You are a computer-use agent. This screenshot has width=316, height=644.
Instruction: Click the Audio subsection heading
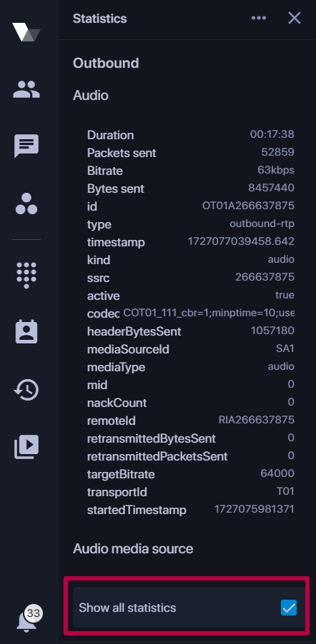click(91, 95)
